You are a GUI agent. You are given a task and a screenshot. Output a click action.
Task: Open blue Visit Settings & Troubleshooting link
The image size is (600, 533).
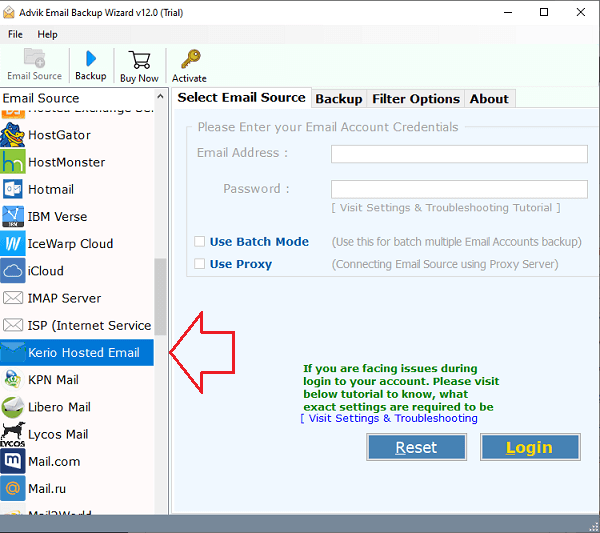click(x=389, y=418)
